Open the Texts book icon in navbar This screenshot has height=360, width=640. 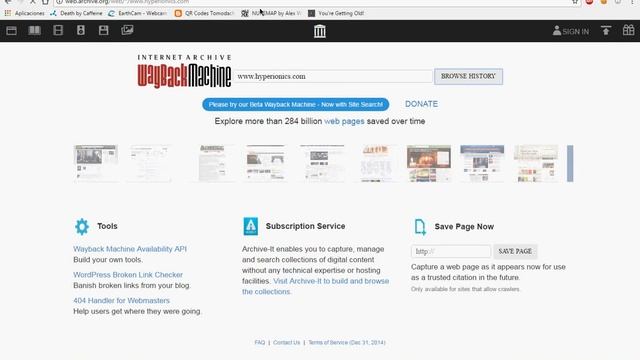click(34, 30)
